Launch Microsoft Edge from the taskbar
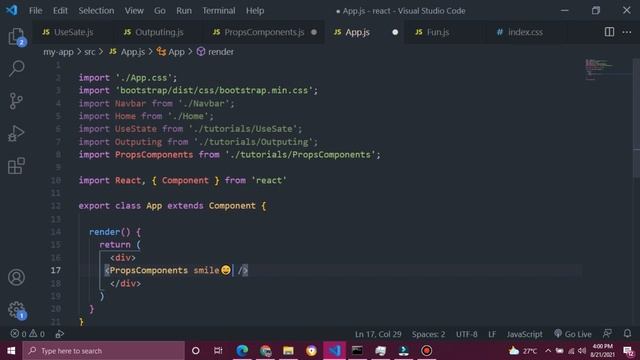640x360 pixels. (x=242, y=351)
